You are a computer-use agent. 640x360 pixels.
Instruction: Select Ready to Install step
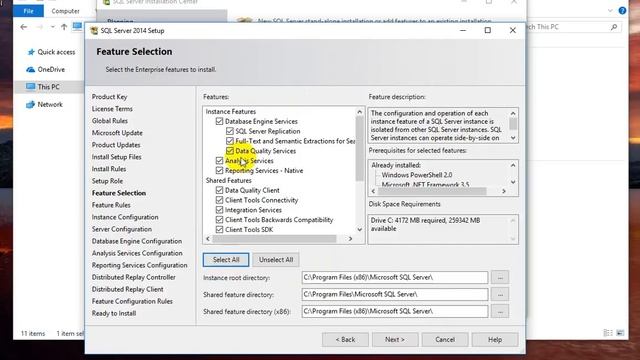click(114, 313)
